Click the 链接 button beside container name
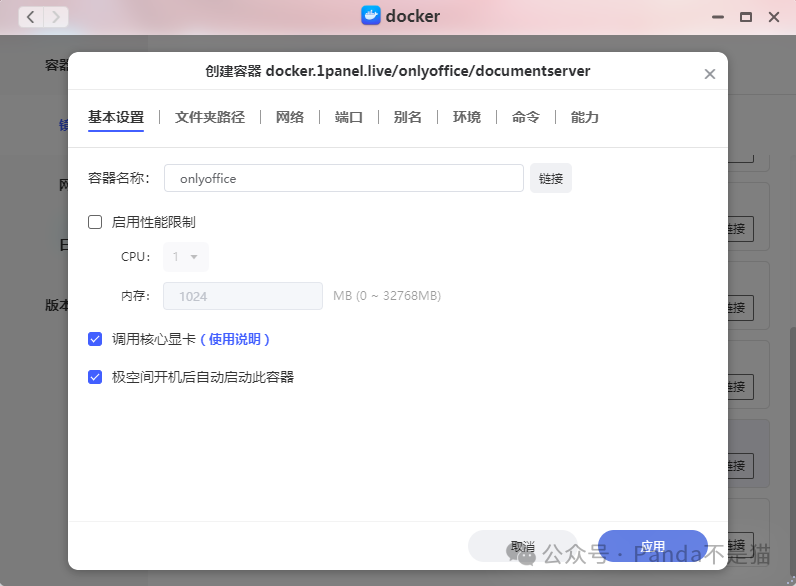The height and width of the screenshot is (586, 796). 551,178
